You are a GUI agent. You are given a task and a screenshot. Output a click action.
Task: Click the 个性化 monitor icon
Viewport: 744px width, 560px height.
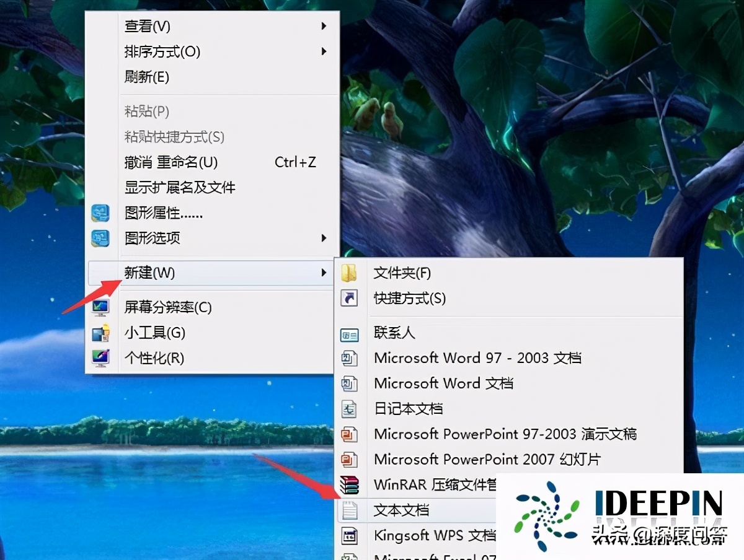(101, 357)
